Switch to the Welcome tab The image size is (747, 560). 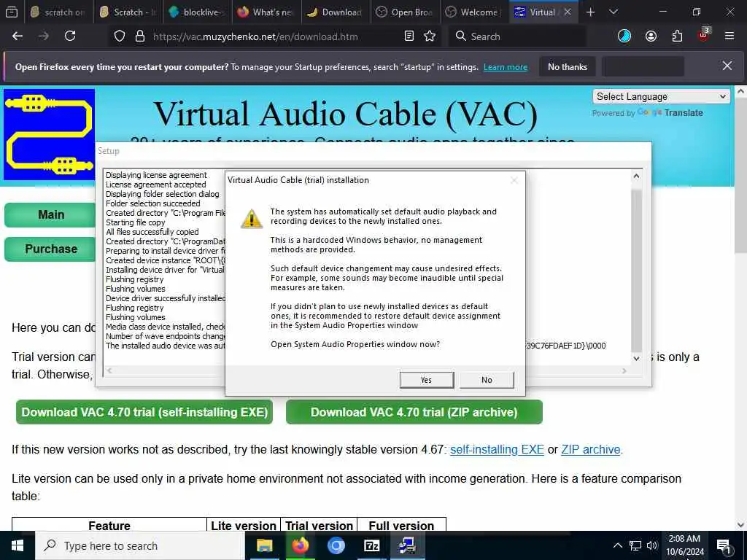[x=474, y=12]
